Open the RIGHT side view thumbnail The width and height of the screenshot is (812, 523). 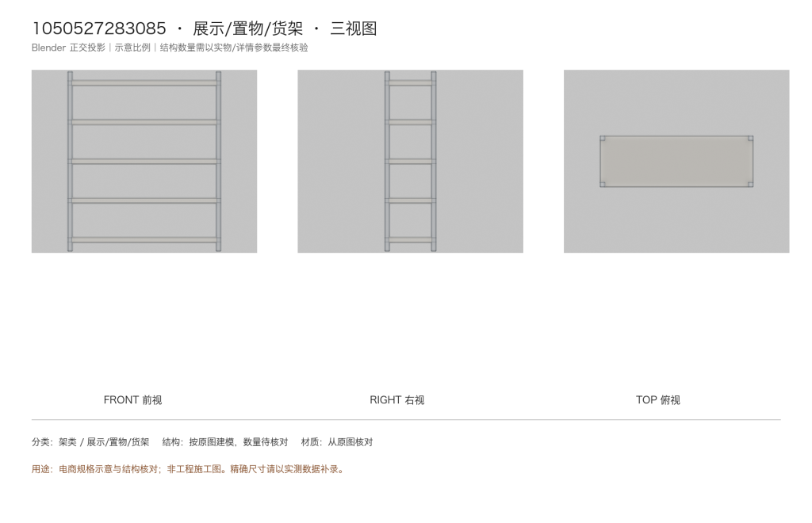point(410,162)
